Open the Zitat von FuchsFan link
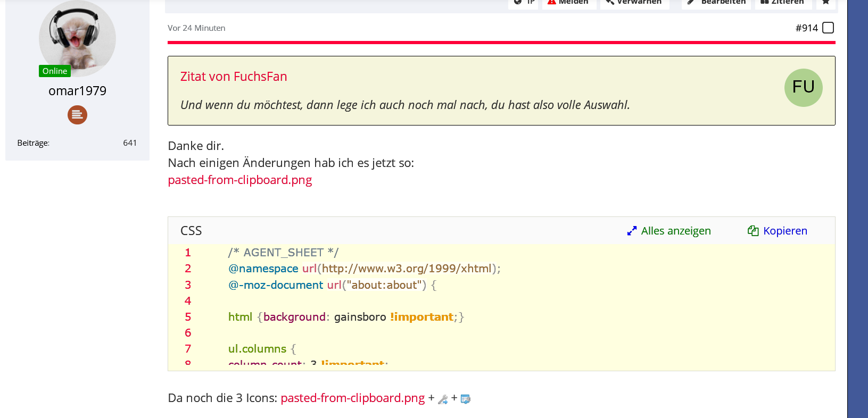Screen dimensions: 868x418 coord(234,77)
